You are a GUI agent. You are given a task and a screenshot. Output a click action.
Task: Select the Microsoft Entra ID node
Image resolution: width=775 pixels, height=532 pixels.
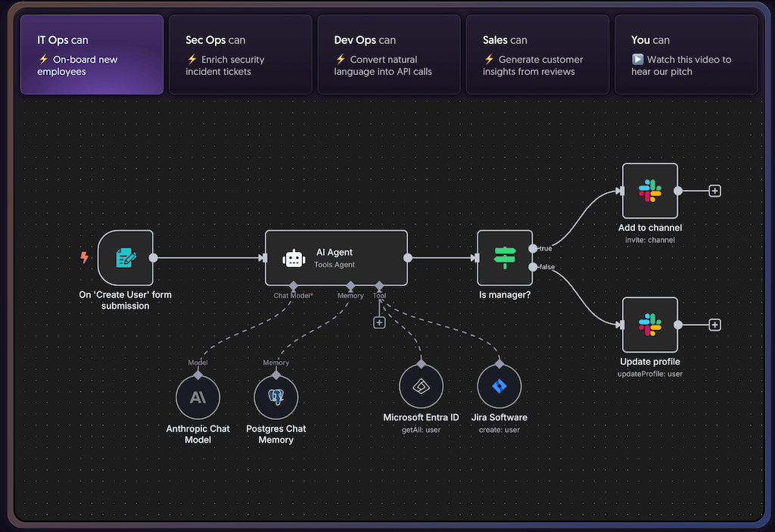pyautogui.click(x=421, y=386)
